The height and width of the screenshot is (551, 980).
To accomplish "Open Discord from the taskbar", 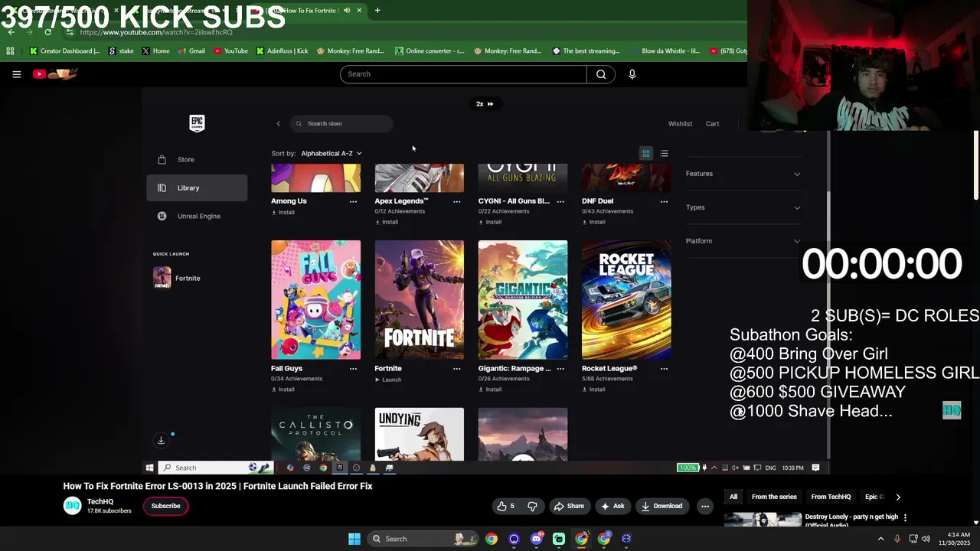I will click(536, 539).
